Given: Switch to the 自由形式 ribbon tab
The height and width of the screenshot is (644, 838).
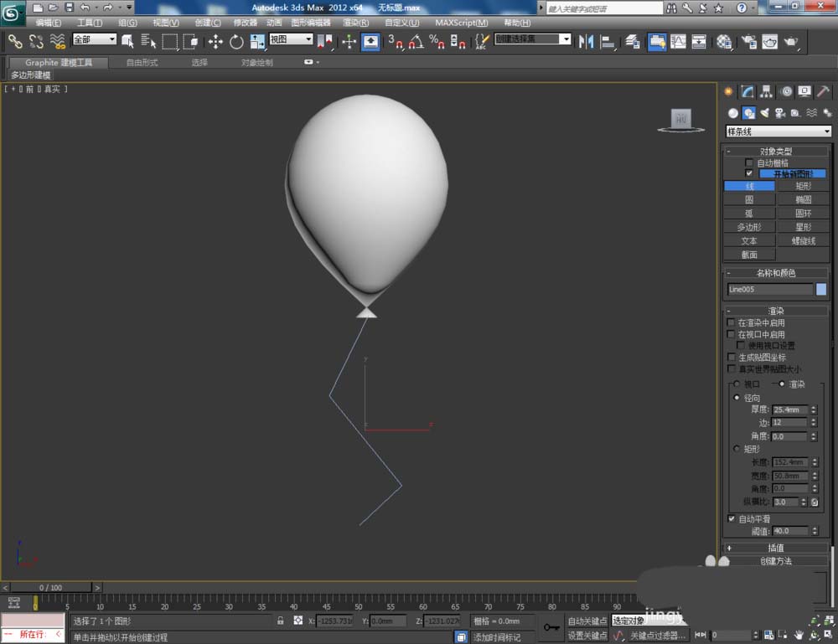Looking at the screenshot, I should click(142, 63).
